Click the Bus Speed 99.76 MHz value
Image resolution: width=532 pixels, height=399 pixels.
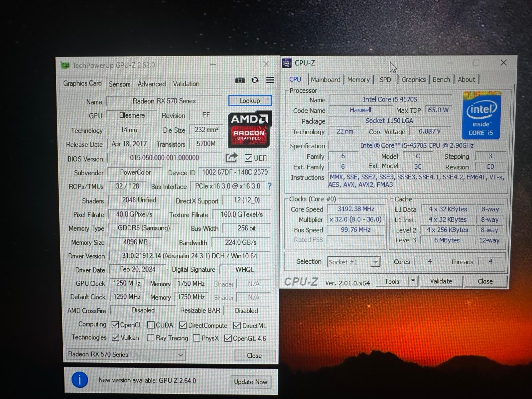(x=356, y=230)
